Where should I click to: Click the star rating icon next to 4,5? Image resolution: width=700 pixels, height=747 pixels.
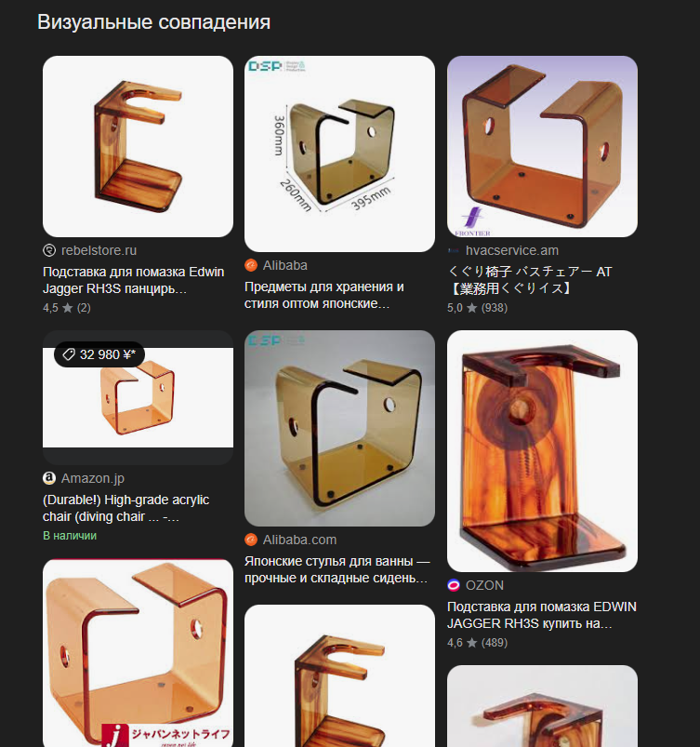[68, 308]
